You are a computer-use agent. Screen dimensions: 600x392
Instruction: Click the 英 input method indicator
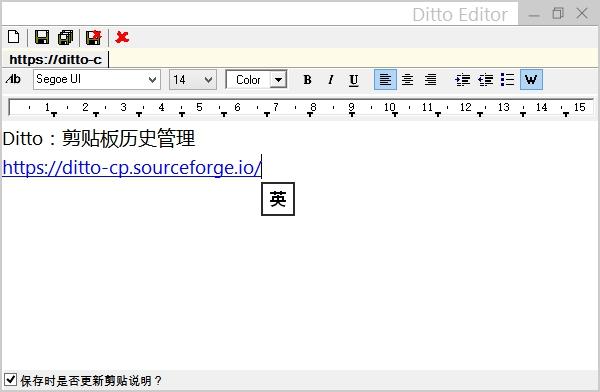[278, 199]
